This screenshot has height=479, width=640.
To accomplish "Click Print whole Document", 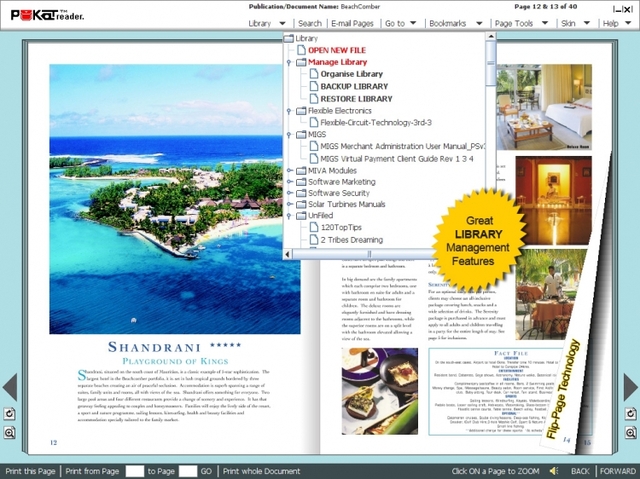I will click(262, 471).
